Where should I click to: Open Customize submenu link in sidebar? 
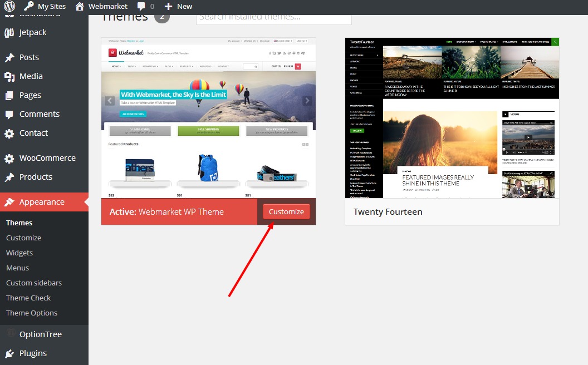(x=23, y=238)
